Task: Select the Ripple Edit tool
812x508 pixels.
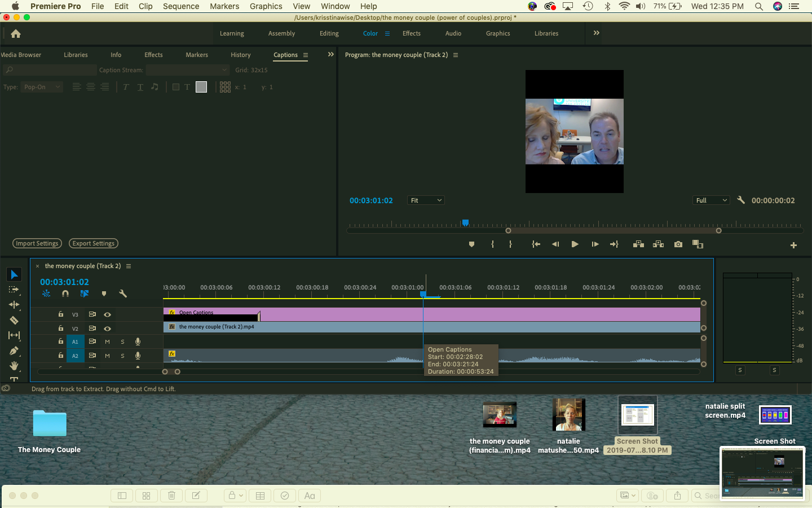Action: pos(14,305)
